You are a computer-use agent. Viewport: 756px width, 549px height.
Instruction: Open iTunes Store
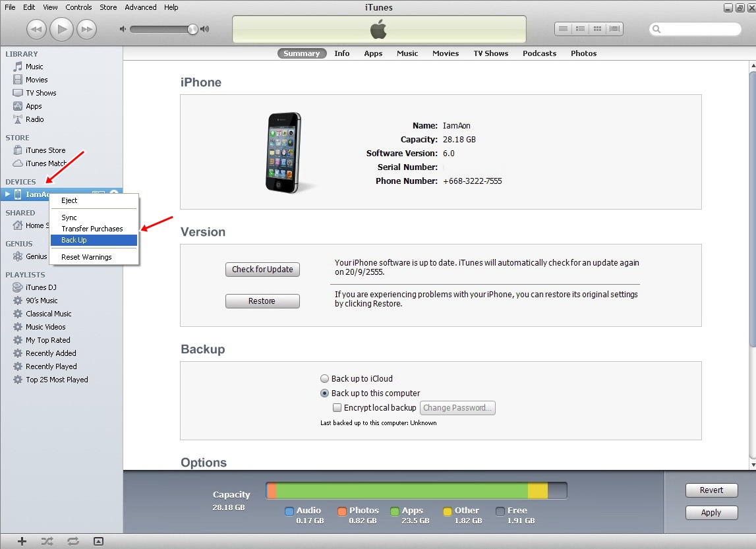[x=45, y=150]
